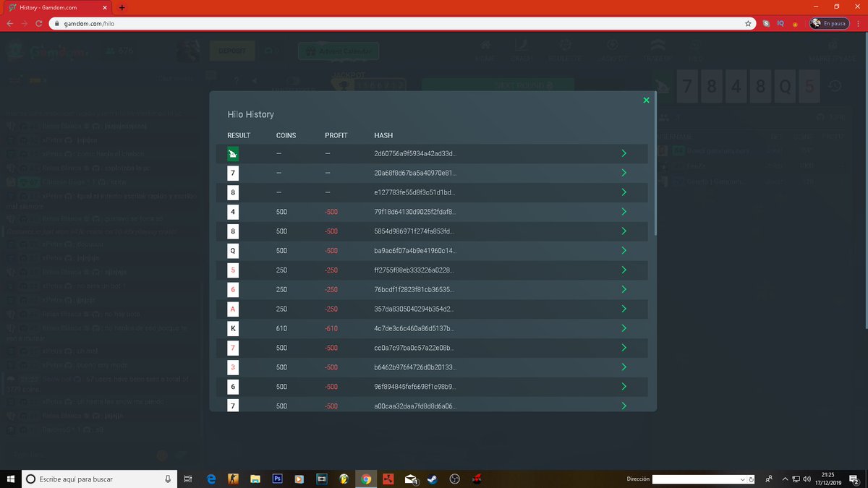Click the K card result

coord(233,328)
